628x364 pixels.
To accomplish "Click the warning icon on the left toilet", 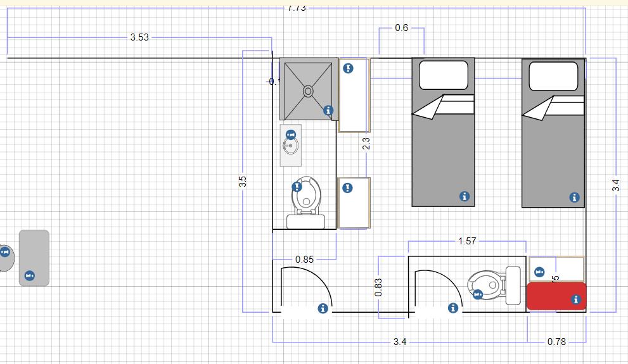I will coord(297,187).
